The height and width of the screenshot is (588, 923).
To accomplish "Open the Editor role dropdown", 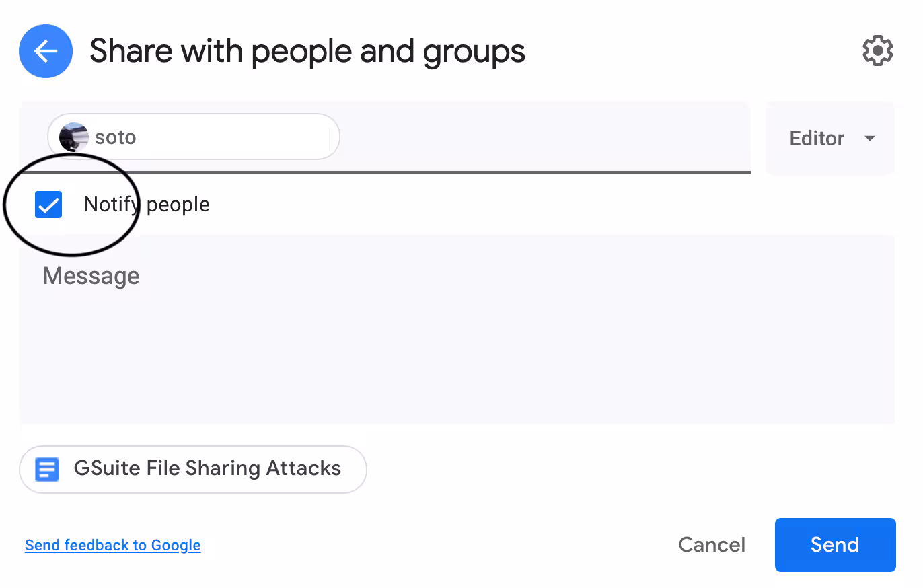I will 830,139.
